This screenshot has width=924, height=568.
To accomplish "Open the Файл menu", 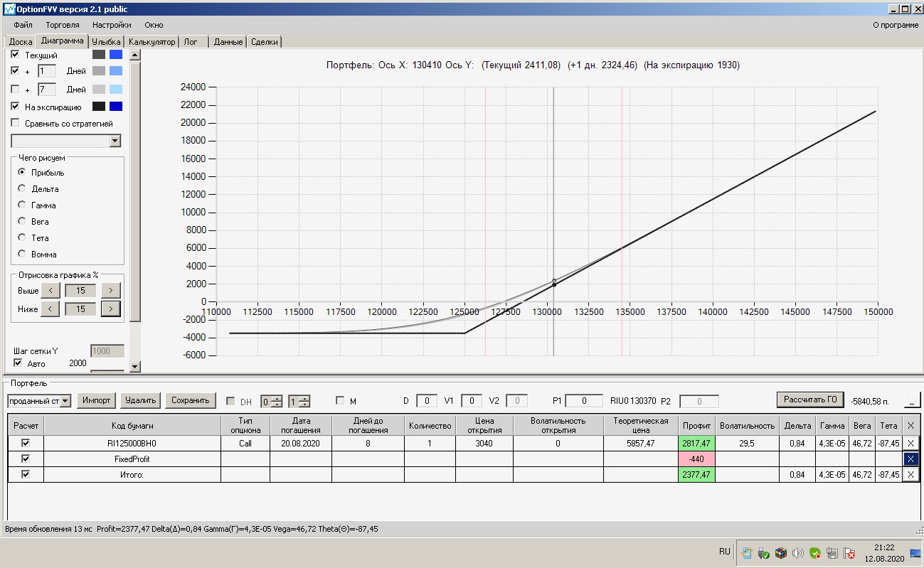I will [23, 25].
